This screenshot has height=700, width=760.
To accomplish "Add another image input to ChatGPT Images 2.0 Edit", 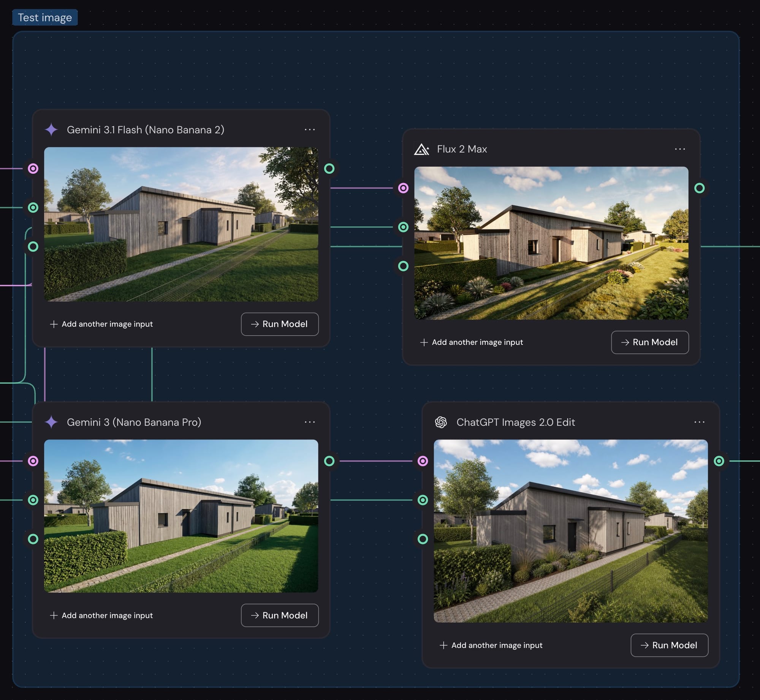I will (491, 645).
